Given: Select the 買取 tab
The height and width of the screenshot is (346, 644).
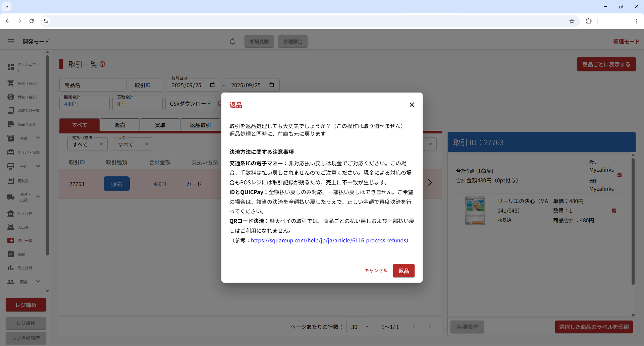Looking at the screenshot, I should [160, 125].
